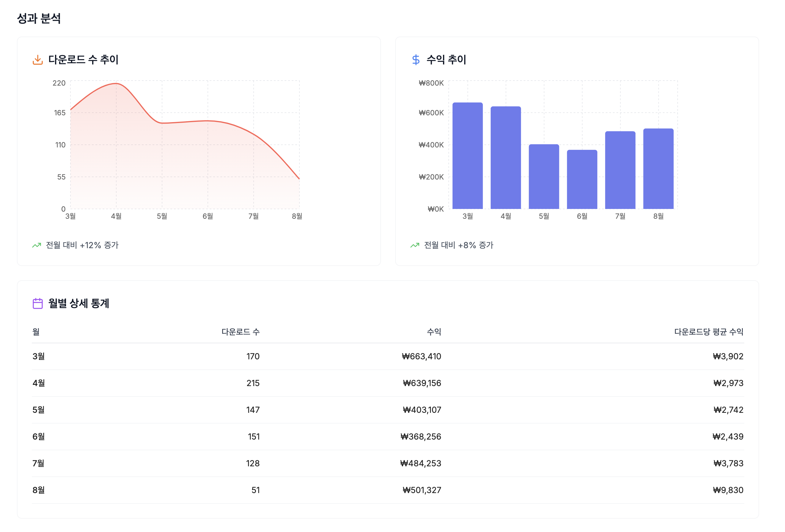Click the 4월 revenue bar
This screenshot has width=785, height=532.
click(x=506, y=158)
